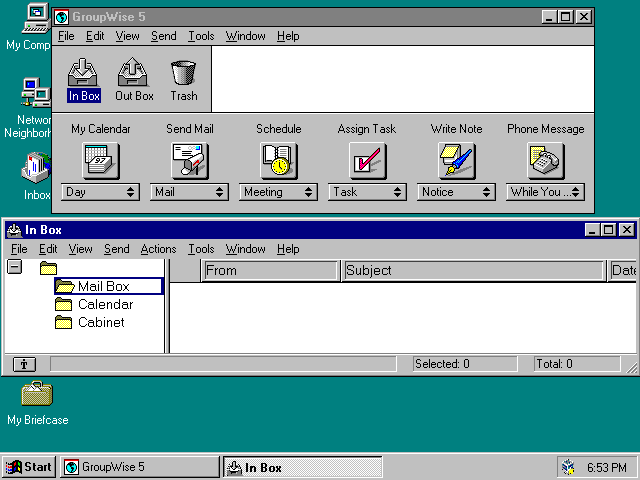Select the Calendar folder

[x=94, y=304]
